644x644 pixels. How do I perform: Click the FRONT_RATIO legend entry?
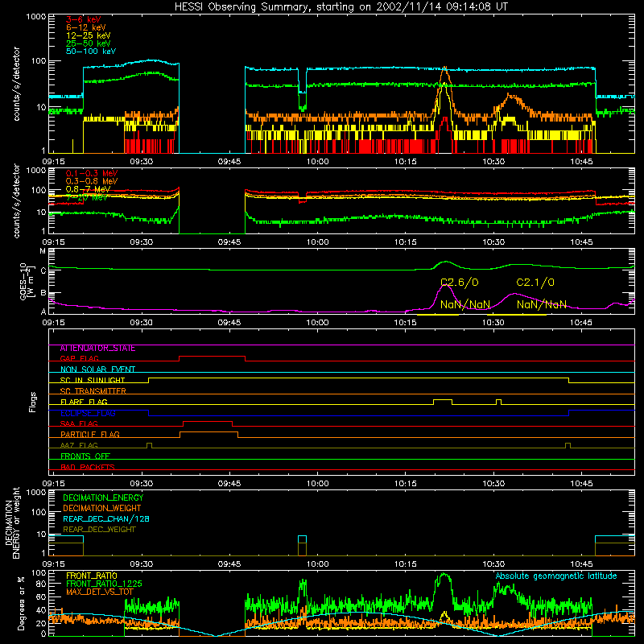tap(92, 576)
